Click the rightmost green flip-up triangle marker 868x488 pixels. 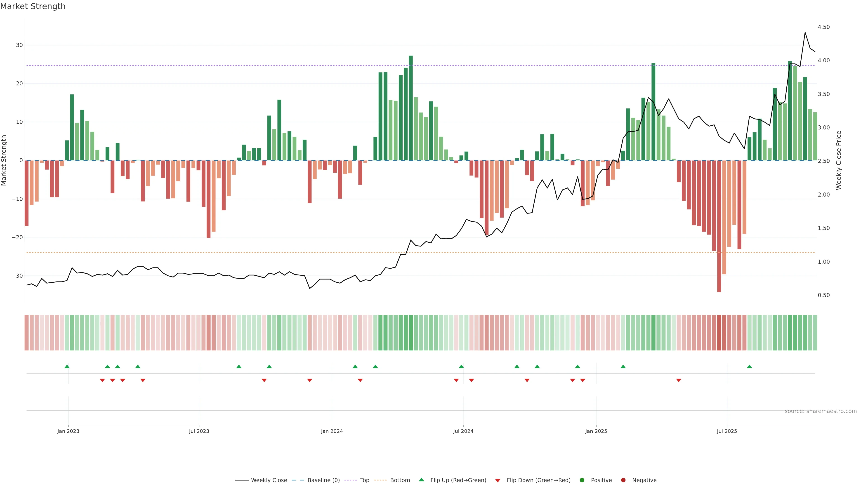pyautogui.click(x=749, y=366)
